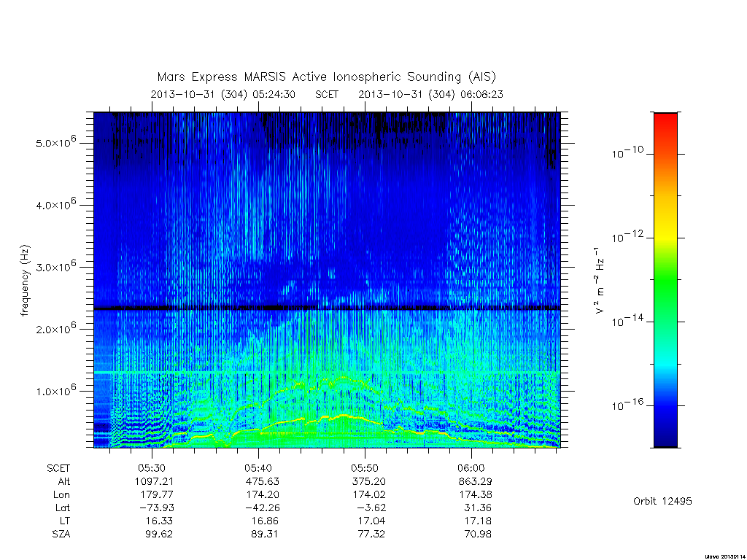The image size is (747, 560).
Task: Click the V² m⁻² Hz⁻¹ units label
Action: click(600, 281)
